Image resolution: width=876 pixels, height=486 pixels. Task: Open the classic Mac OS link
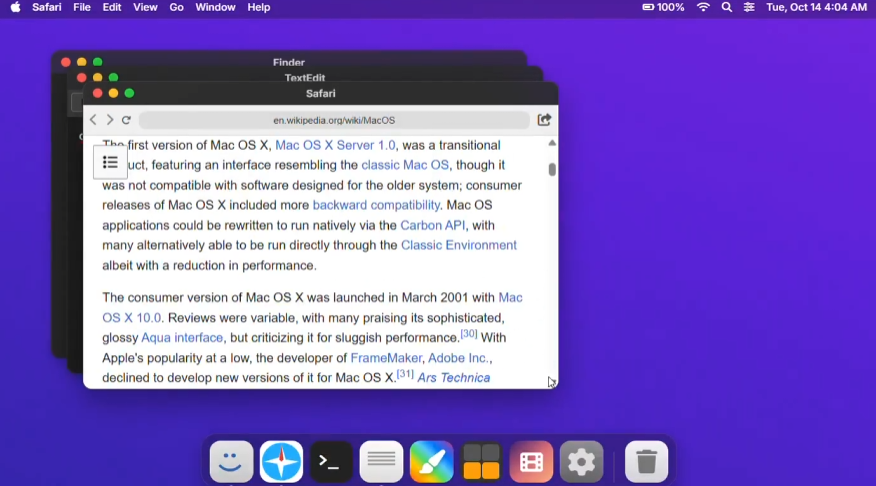click(x=405, y=165)
